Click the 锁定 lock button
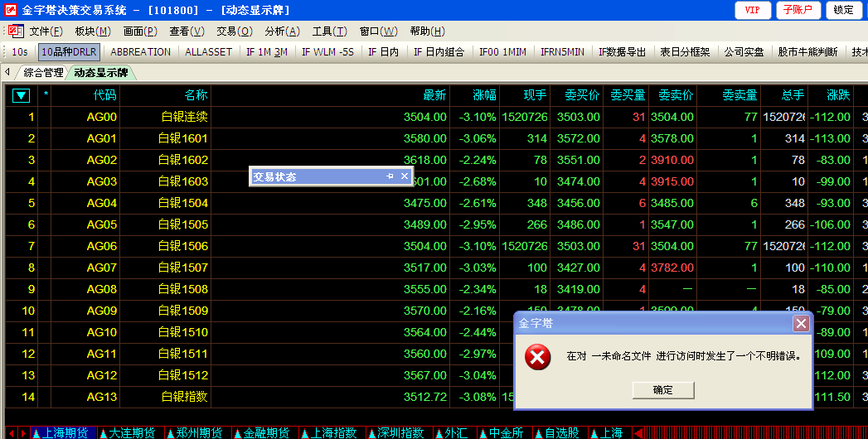Viewport: 868px width, 439px height. point(844,10)
